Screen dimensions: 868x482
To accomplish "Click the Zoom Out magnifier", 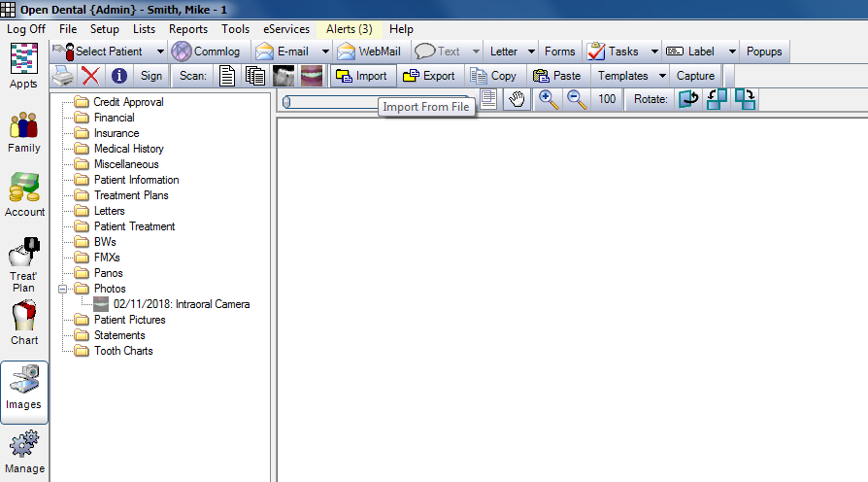I will click(x=577, y=99).
